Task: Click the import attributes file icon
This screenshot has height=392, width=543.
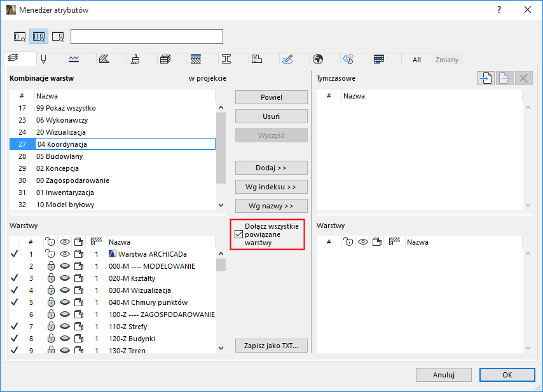Action: pos(486,78)
